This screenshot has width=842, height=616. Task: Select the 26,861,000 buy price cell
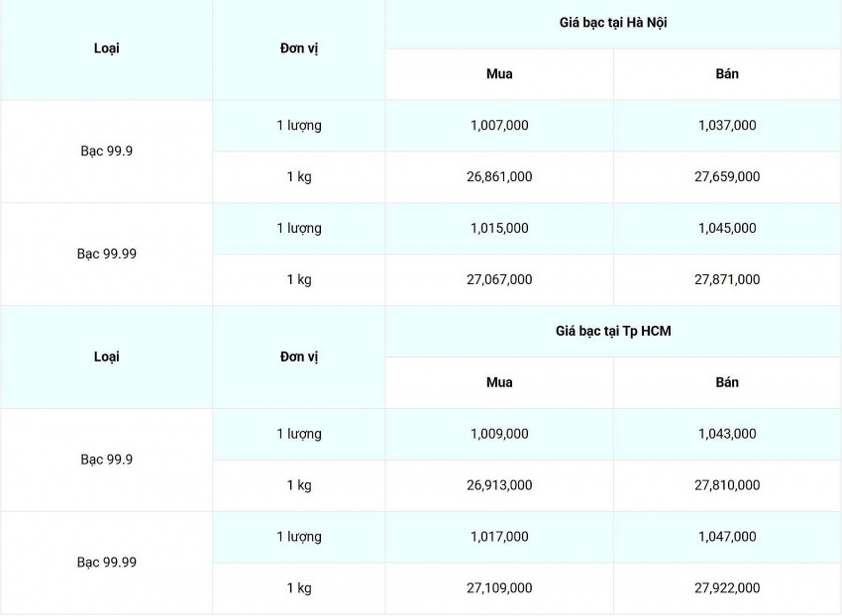(x=499, y=176)
